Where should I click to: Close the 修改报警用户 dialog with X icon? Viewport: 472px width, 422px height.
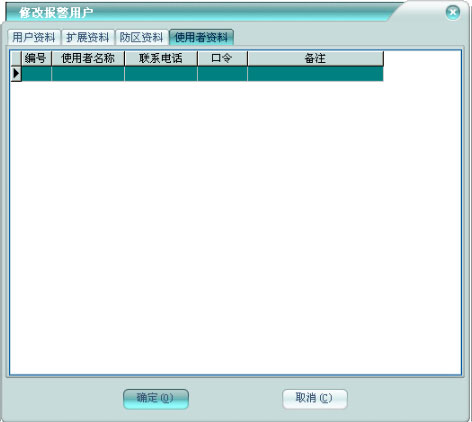[453, 13]
